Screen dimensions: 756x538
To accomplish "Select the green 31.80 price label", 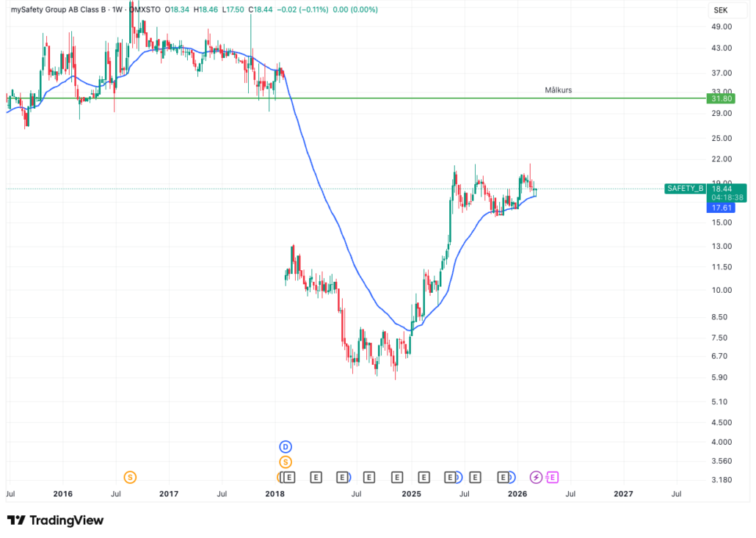I will [x=719, y=98].
